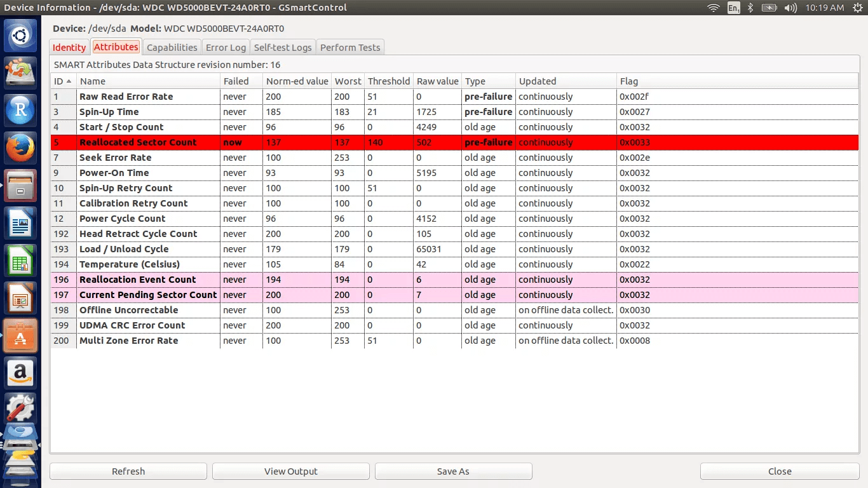Launch the R application from the dock

click(20, 111)
